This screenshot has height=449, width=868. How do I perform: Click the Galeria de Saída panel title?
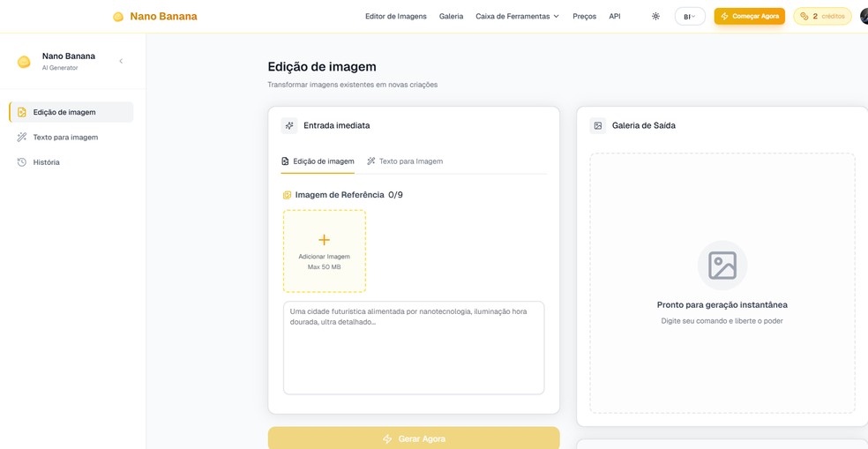[643, 125]
